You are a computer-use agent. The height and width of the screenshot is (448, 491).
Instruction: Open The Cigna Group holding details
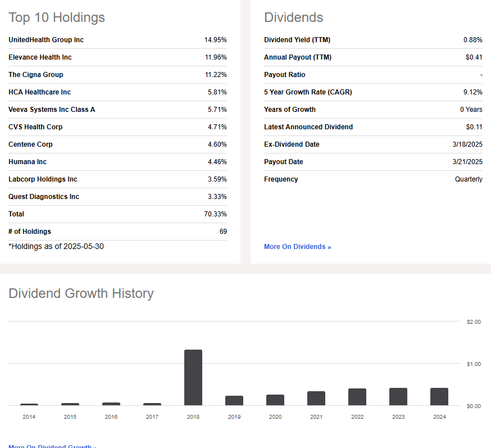coord(35,74)
